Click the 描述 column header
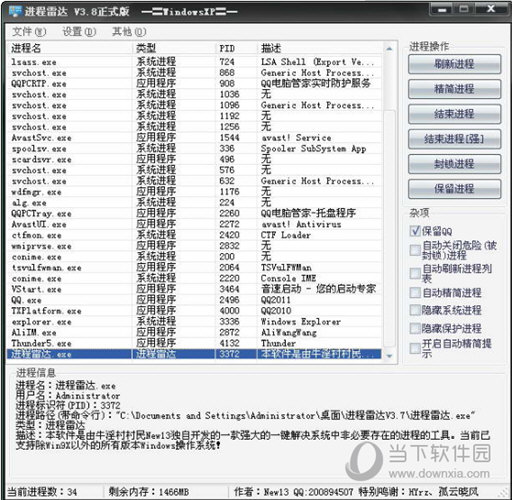 [320, 48]
